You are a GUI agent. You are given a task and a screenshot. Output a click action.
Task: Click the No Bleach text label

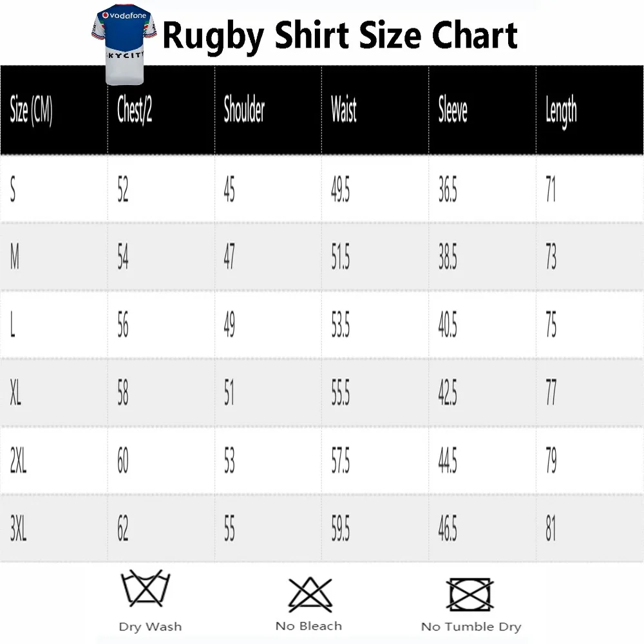coord(308,626)
